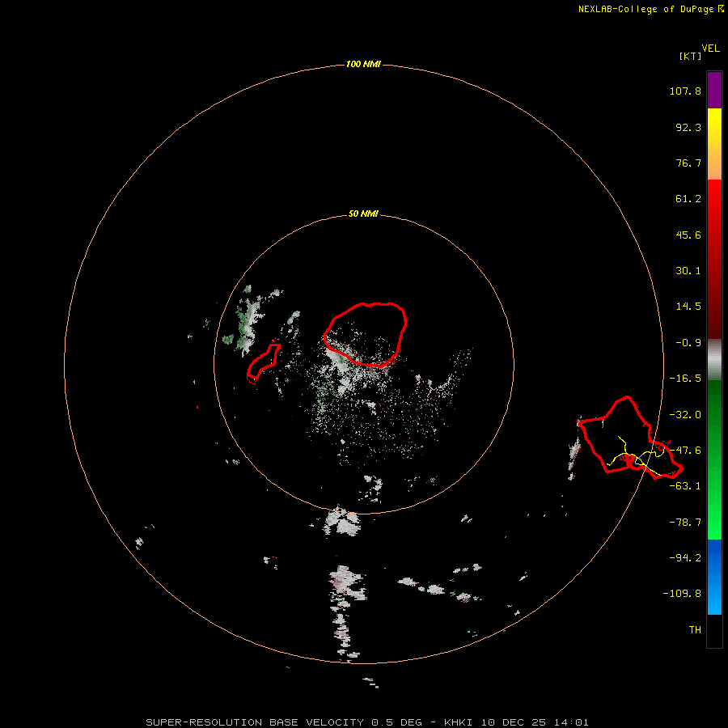Click the VEL legend title

pyautogui.click(x=711, y=49)
